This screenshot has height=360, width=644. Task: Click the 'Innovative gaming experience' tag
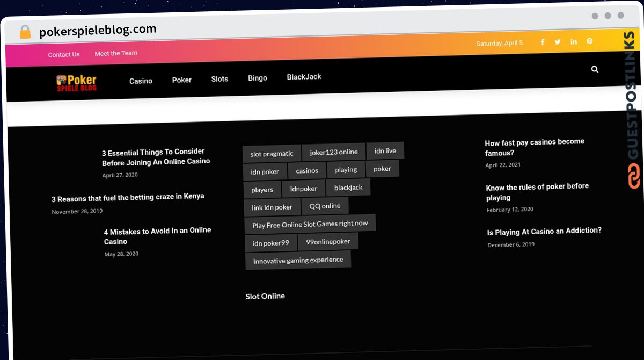[298, 261]
